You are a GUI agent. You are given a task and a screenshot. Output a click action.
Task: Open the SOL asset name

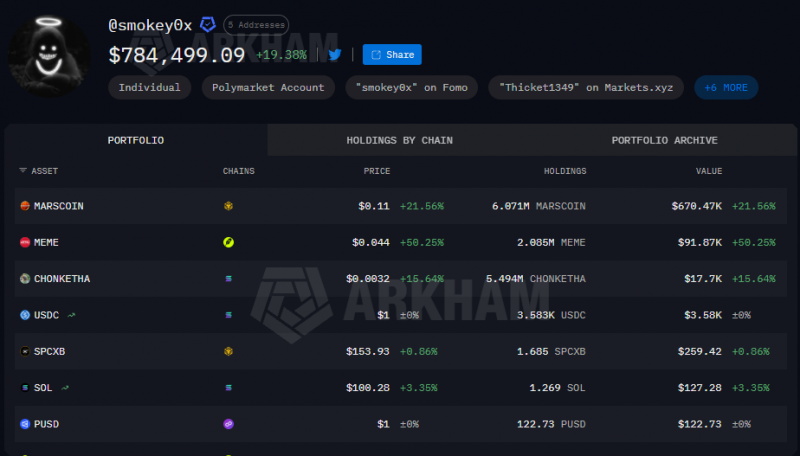43,388
